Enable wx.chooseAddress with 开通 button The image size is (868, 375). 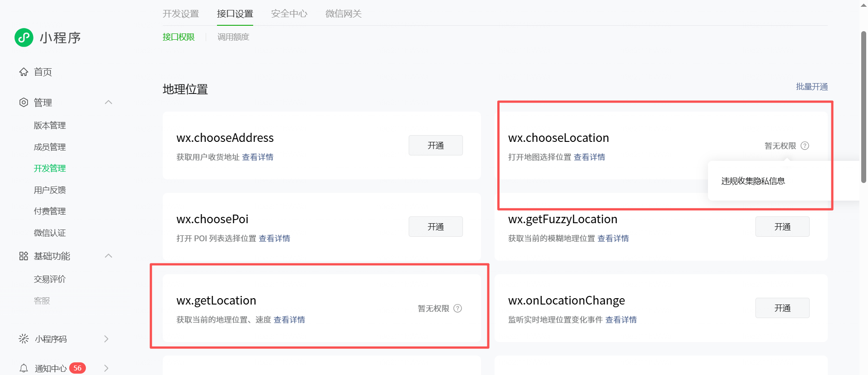point(436,145)
